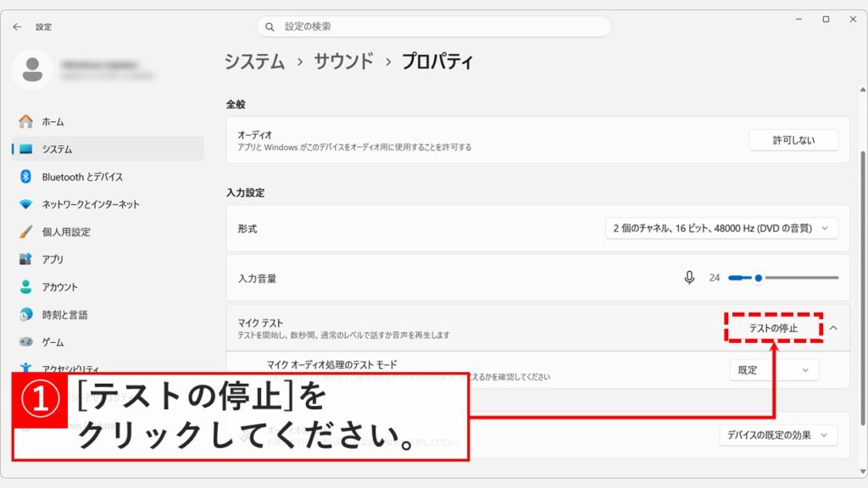
Task: Adjust the 入力音量 slider
Action: pyautogui.click(x=760, y=277)
